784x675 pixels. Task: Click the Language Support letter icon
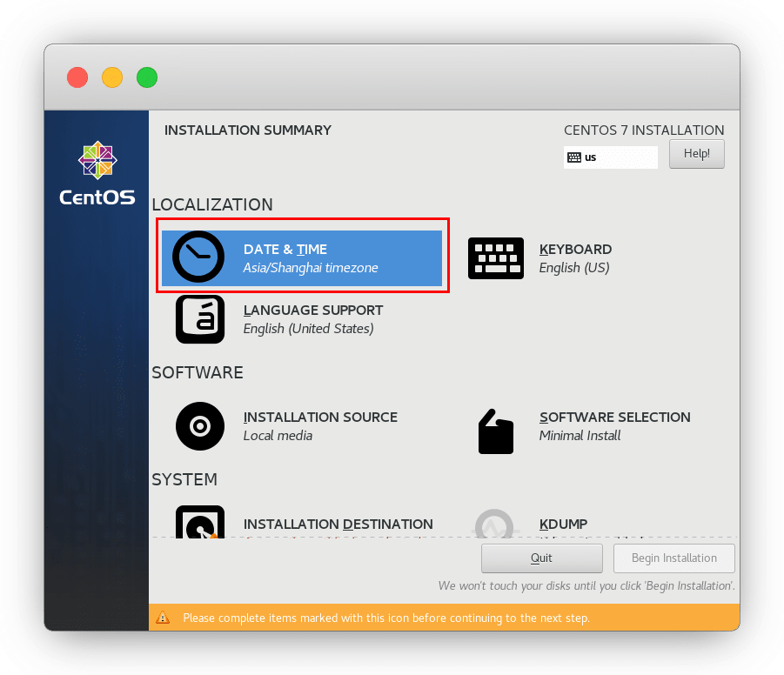[200, 319]
